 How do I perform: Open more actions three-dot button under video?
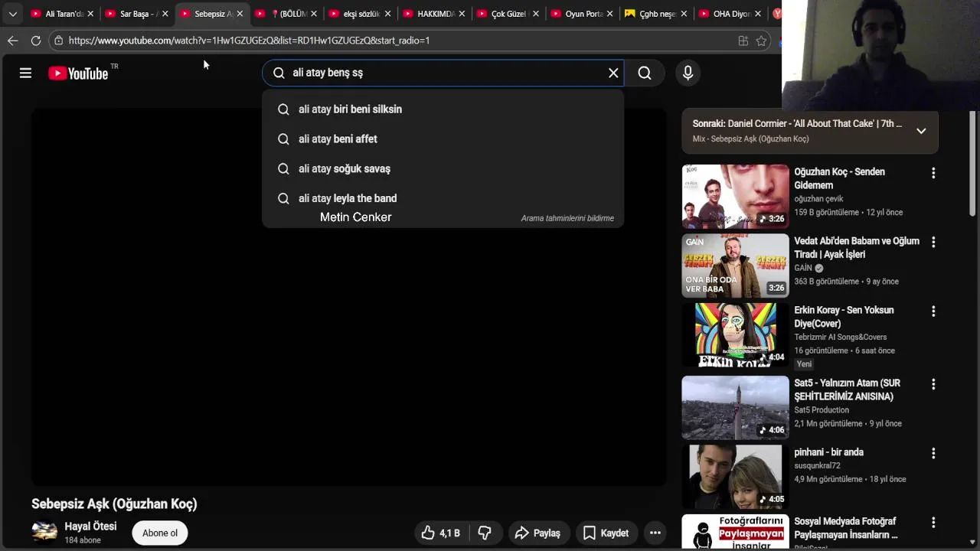(655, 533)
